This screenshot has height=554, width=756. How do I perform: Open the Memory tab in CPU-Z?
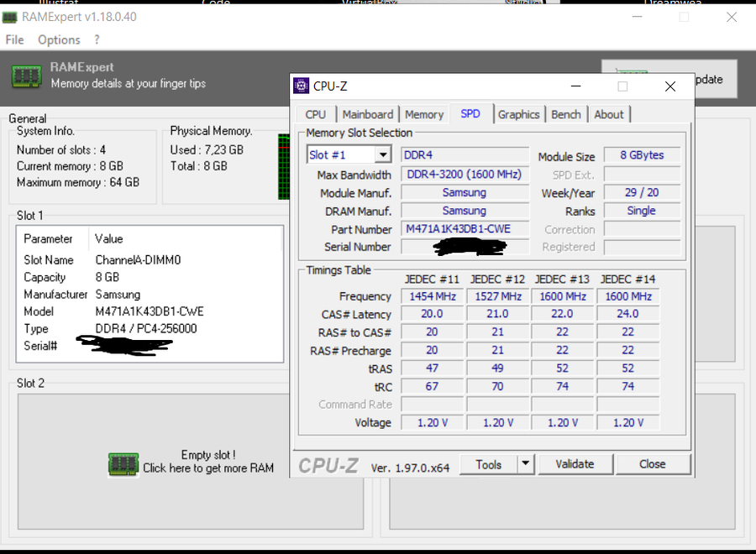click(x=424, y=115)
